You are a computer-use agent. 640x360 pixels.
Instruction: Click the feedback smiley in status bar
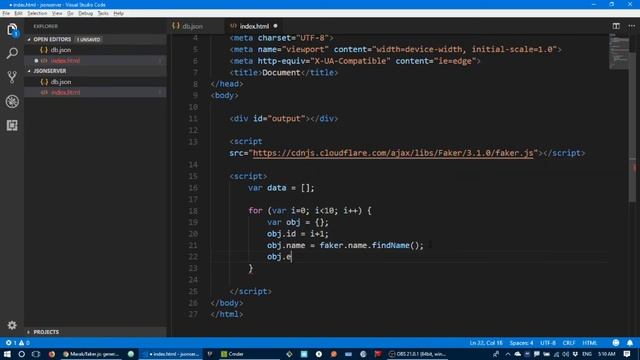click(x=616, y=343)
